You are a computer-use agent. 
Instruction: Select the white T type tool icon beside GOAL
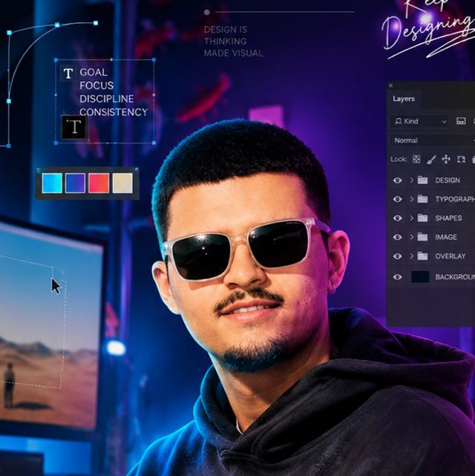pos(68,74)
